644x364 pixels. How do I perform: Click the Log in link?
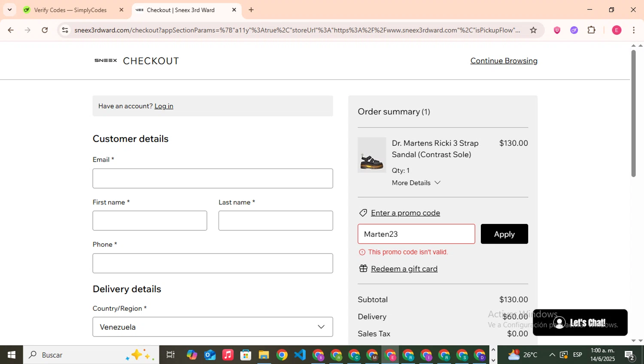pyautogui.click(x=164, y=106)
